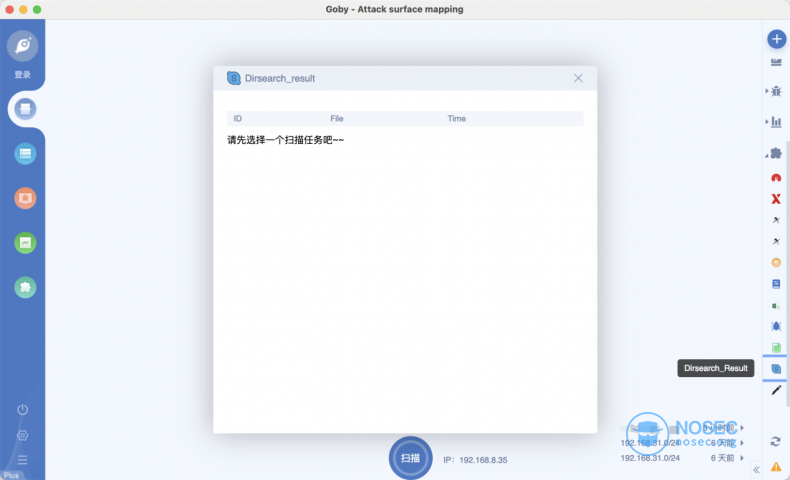Viewport: 790px width, 480px height.
Task: Click the 请先选择一个扫描任务吧 message
Action: pos(286,140)
